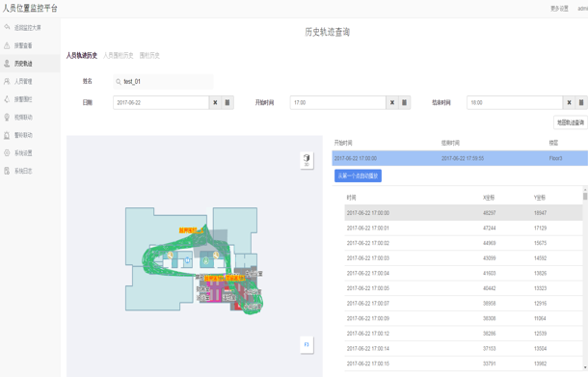Image resolution: width=588 pixels, height=377 pixels.
Task: Clear the 日期 field with X icon
Action: pyautogui.click(x=215, y=102)
